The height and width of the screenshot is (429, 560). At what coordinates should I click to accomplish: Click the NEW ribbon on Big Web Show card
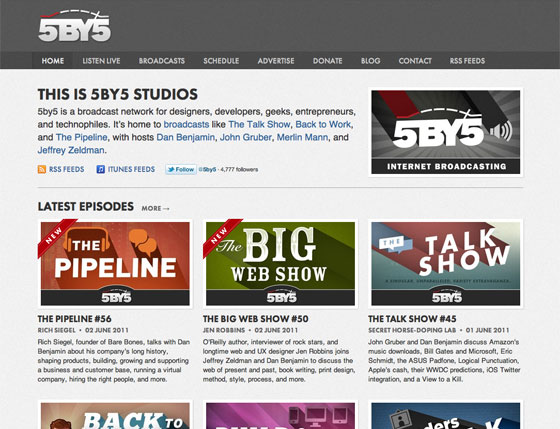(x=221, y=237)
